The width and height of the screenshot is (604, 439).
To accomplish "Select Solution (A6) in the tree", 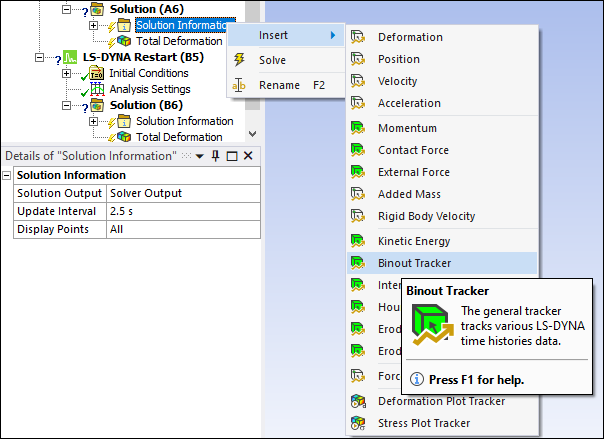I will pyautogui.click(x=147, y=9).
